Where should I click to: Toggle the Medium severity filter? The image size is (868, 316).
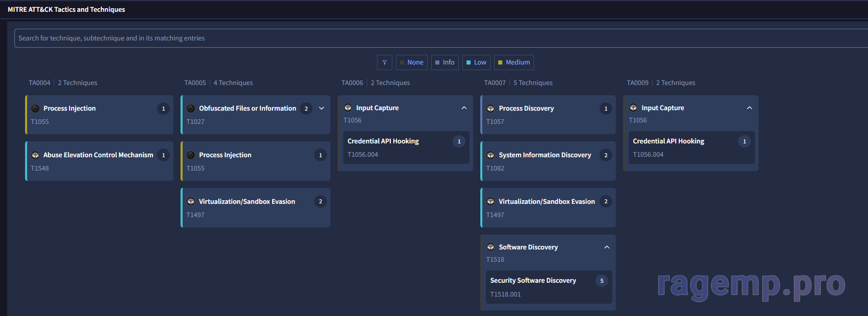pyautogui.click(x=514, y=62)
